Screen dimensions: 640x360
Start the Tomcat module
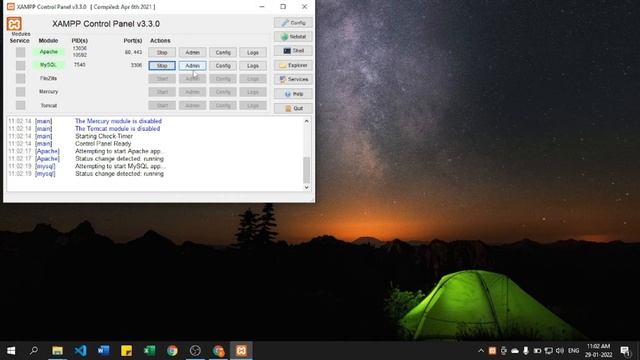coord(162,105)
